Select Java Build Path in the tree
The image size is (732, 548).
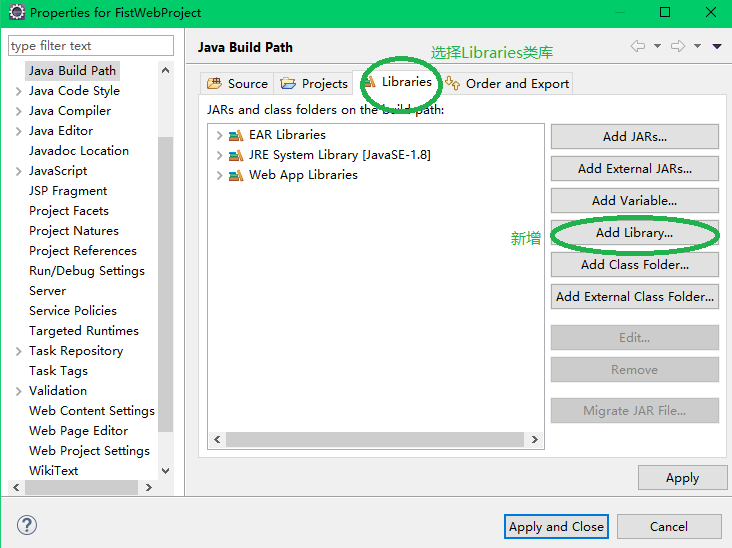tap(72, 70)
